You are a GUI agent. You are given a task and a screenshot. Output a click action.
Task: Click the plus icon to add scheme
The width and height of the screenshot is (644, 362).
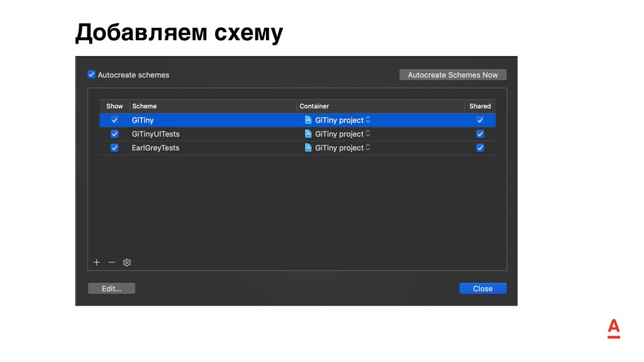pos(96,262)
